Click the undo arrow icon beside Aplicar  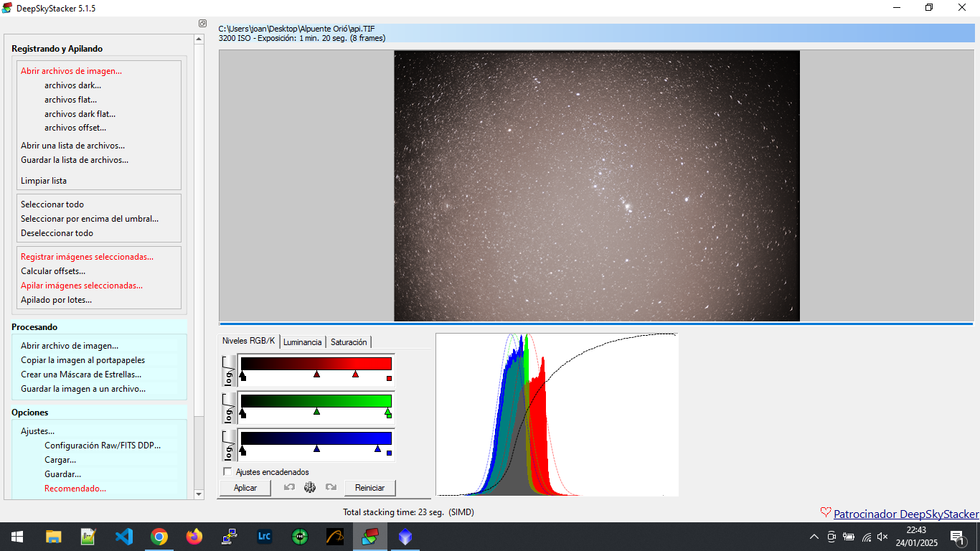click(289, 487)
